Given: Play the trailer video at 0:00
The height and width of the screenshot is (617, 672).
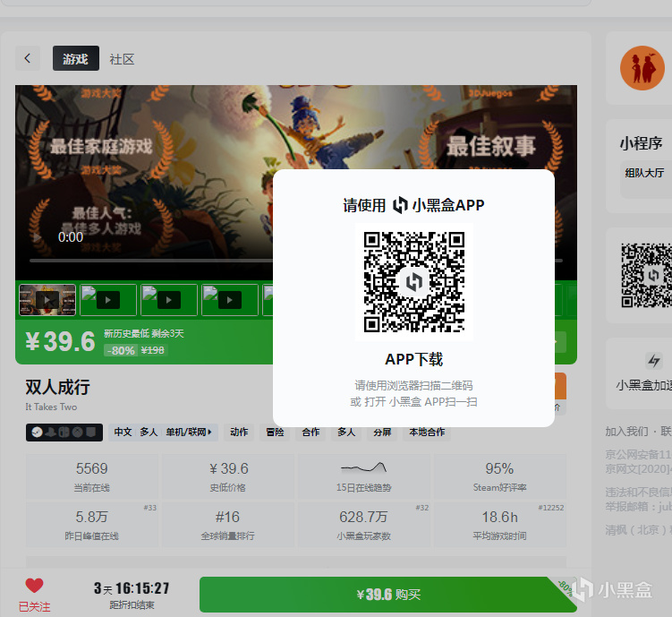Looking at the screenshot, I should (38, 237).
